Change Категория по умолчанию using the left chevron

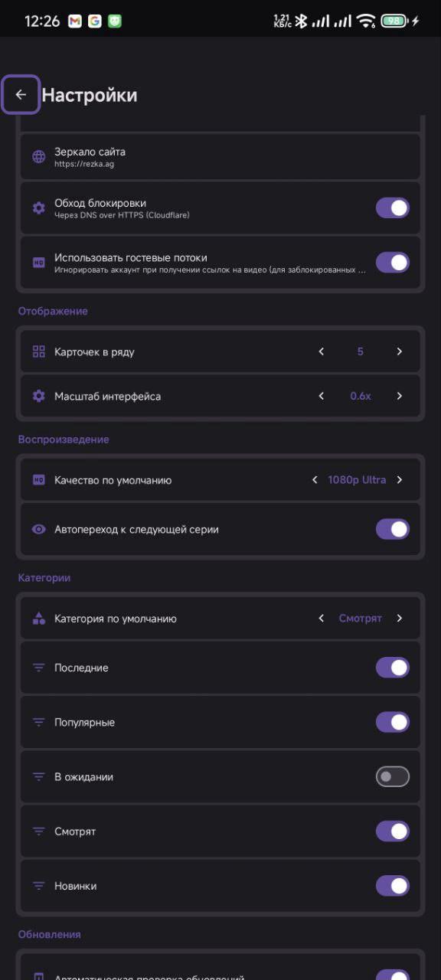point(321,618)
